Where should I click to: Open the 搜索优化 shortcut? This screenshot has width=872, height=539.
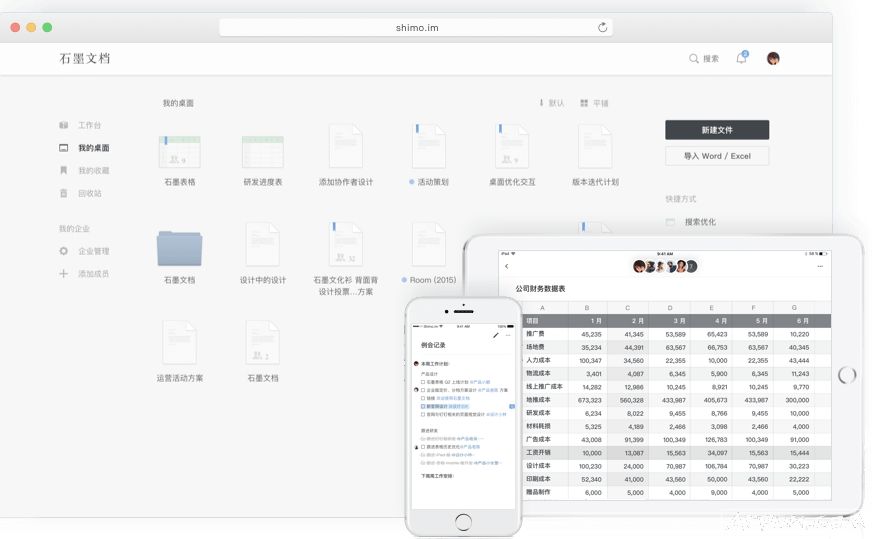click(x=691, y=222)
